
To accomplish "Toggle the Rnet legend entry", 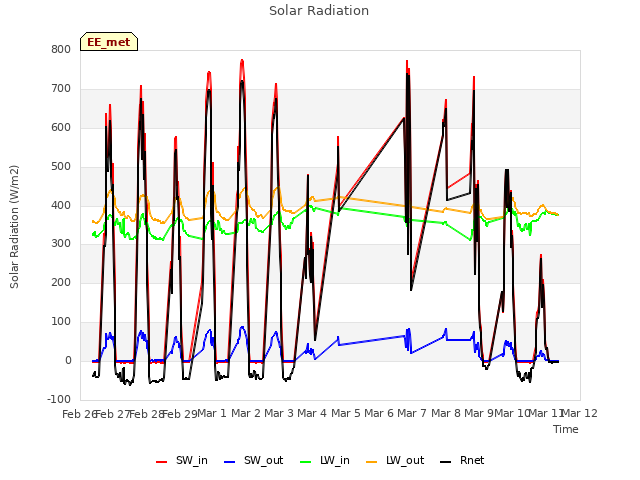I will coord(462,461).
